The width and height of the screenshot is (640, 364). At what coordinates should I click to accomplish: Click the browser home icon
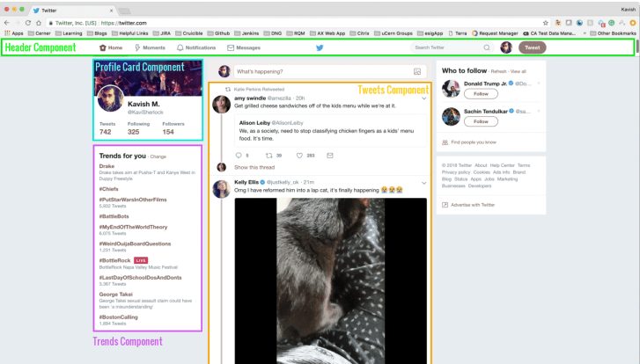click(39, 23)
